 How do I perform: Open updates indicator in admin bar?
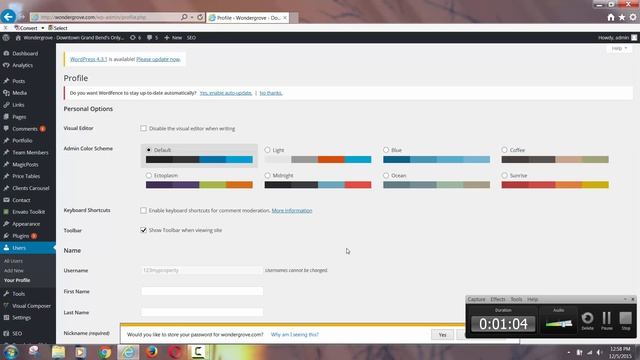135,38
